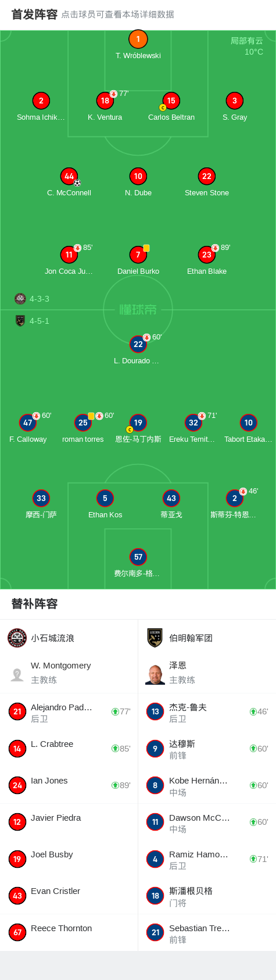View coach 泽恩 profile photo
The image size is (276, 980).
tap(155, 674)
